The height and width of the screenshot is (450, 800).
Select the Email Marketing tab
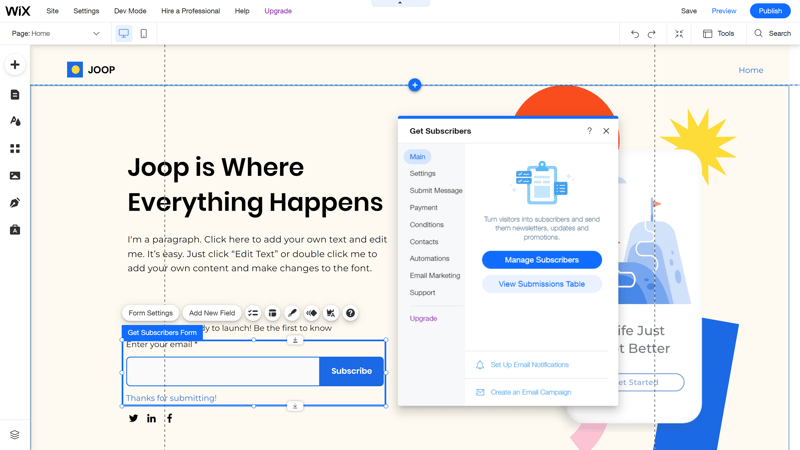tap(435, 276)
